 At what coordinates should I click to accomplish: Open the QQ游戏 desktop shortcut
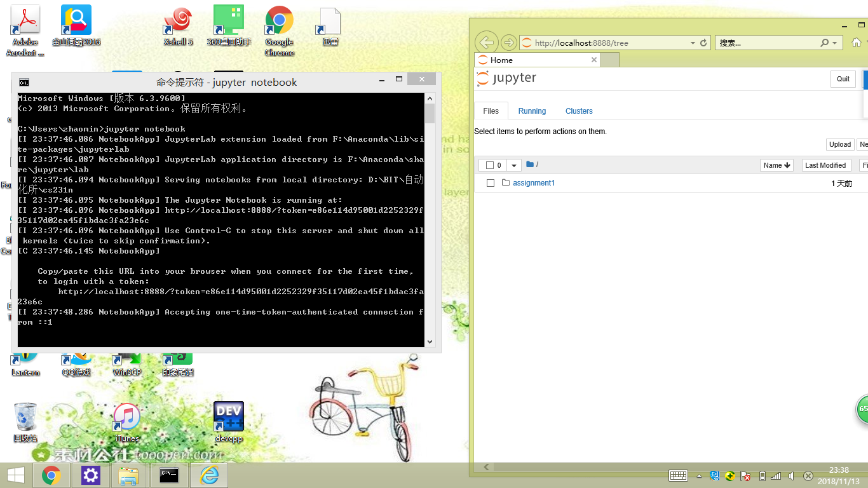coord(76,364)
